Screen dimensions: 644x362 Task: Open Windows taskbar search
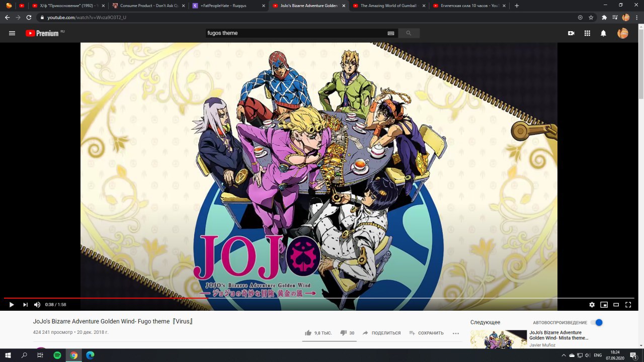[x=24, y=355]
